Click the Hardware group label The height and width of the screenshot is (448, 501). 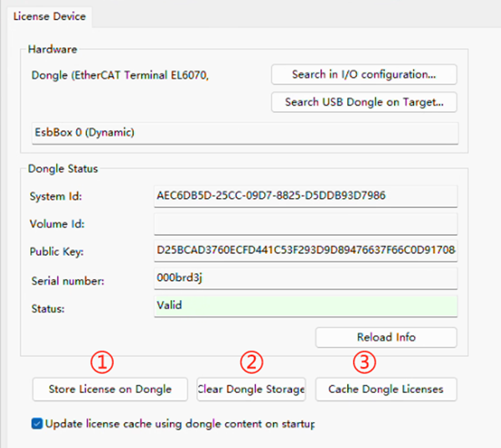tap(53, 49)
